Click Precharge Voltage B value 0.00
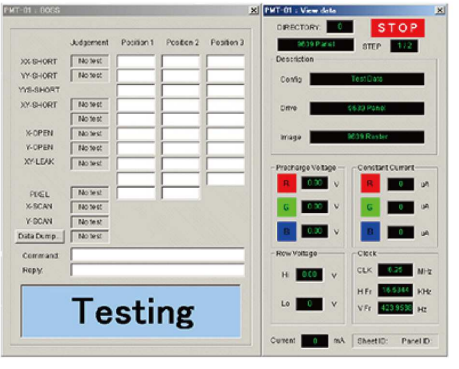The width and height of the screenshot is (459, 369). [314, 231]
